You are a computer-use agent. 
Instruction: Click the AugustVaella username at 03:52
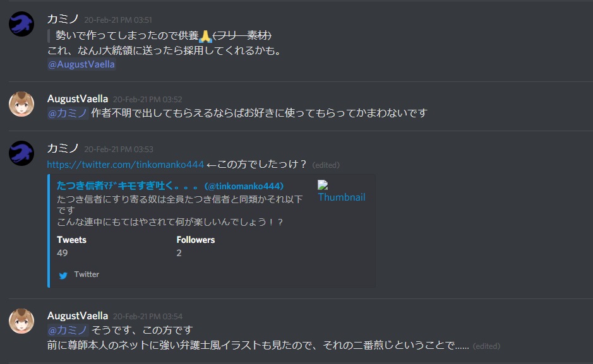click(x=78, y=99)
